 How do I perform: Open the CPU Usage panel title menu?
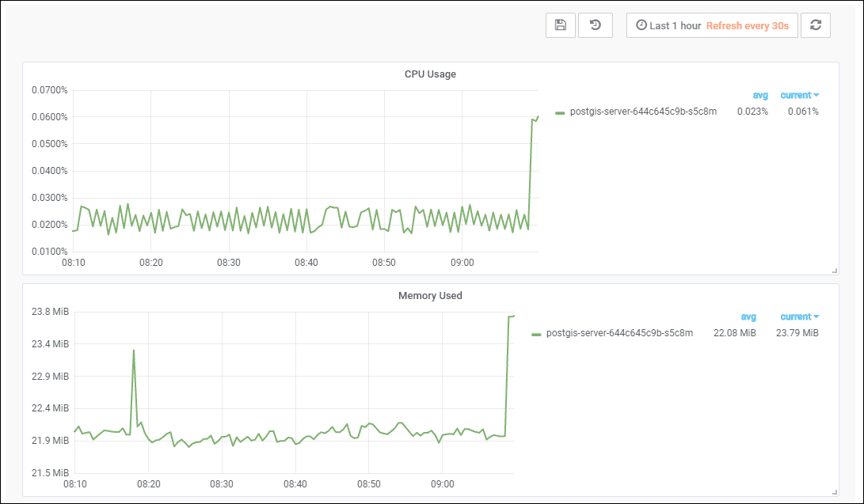coord(430,74)
